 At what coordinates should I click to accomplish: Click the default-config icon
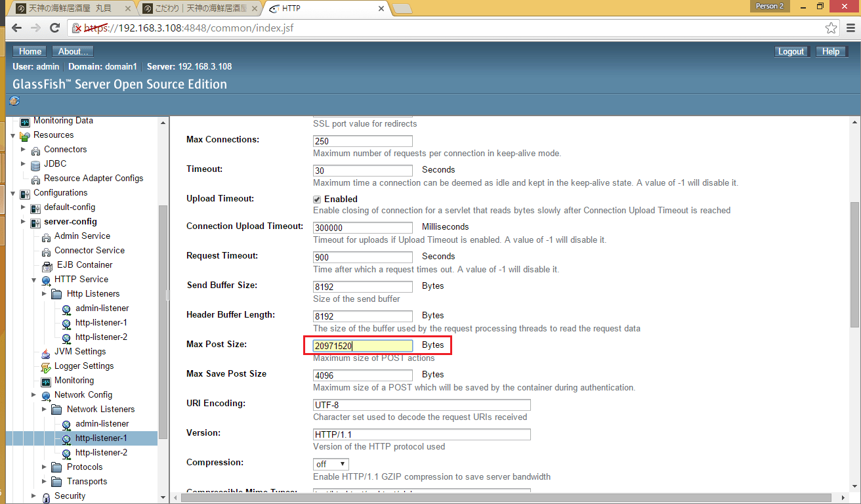tap(35, 208)
